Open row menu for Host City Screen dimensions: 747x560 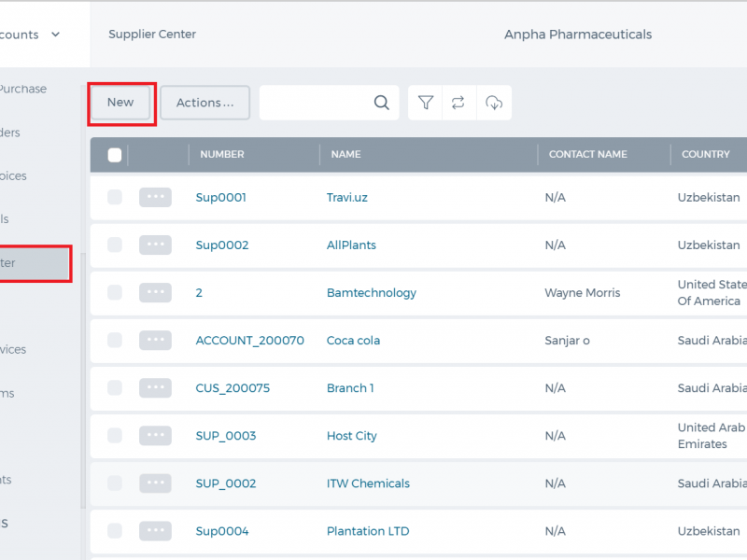(155, 435)
